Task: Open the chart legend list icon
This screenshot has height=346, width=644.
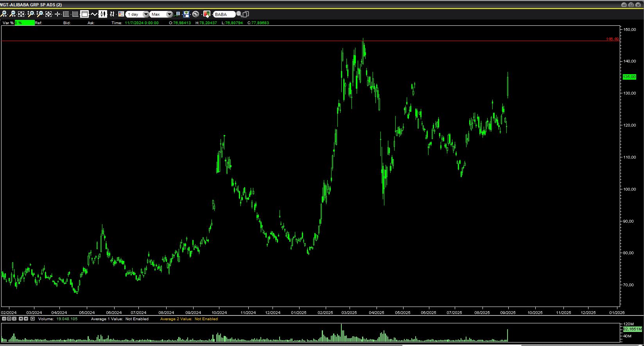Action: tap(121, 14)
